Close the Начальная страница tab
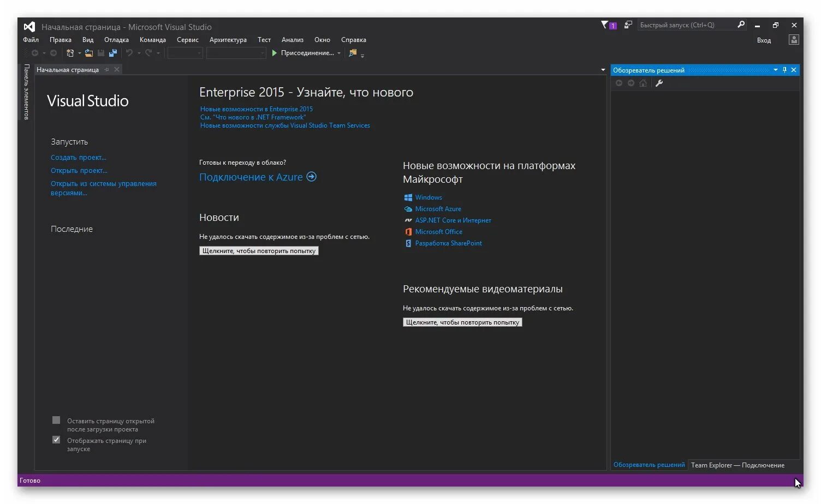 [x=117, y=70]
